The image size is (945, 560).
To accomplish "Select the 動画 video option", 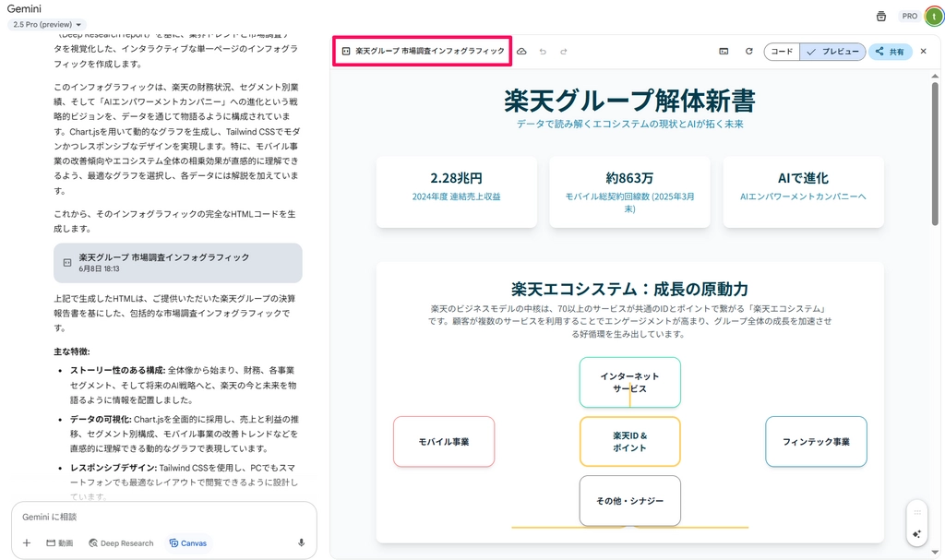I will [x=60, y=543].
